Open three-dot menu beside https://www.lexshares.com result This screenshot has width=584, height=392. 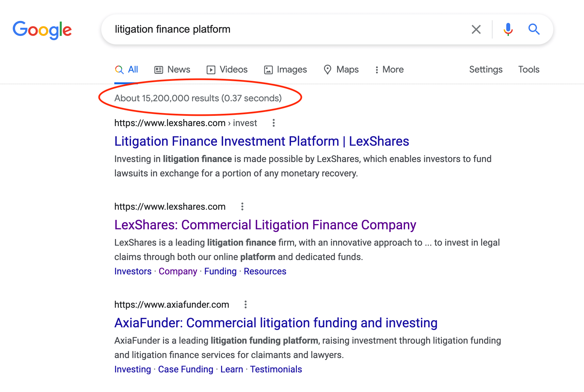pyautogui.click(x=242, y=206)
